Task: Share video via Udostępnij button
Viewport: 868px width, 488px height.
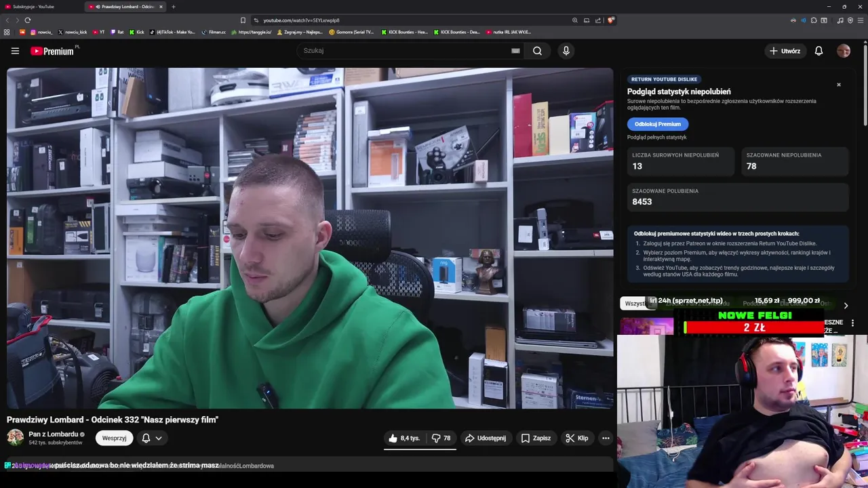Action: (x=486, y=439)
